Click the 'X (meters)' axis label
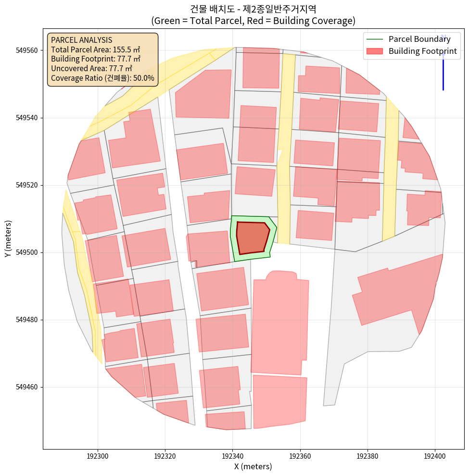Screen dimensions: 469x476 (x=253, y=466)
